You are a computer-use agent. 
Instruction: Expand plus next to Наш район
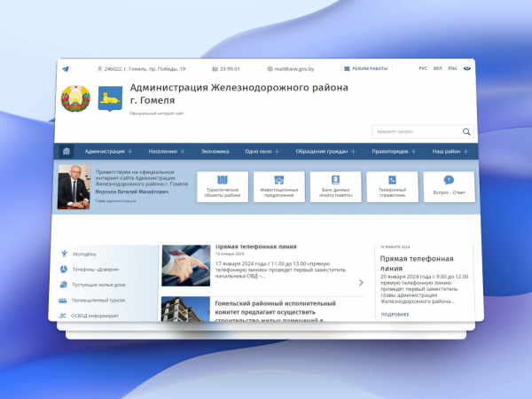pyautogui.click(x=465, y=152)
